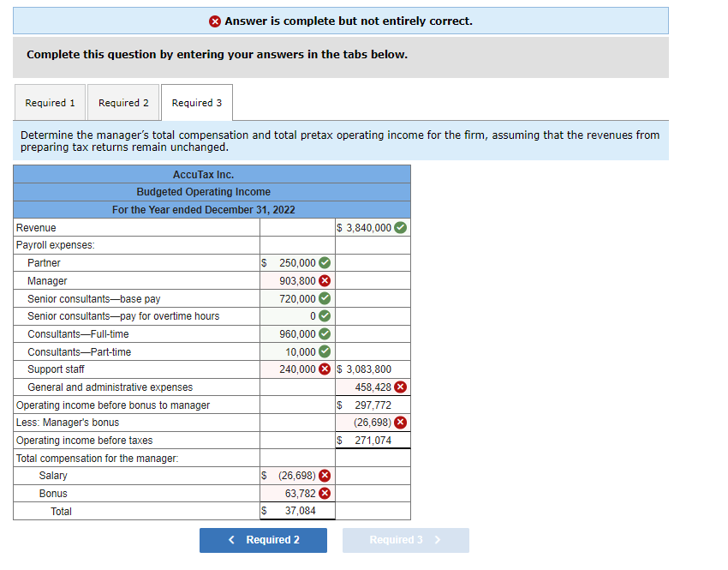
Task: Click the disabled Required 3 forward button
Action: point(405,540)
